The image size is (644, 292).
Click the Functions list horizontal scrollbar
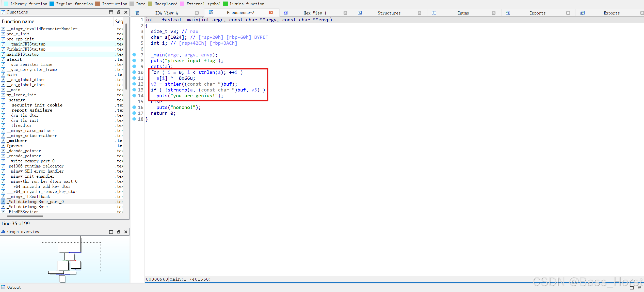tap(25, 216)
